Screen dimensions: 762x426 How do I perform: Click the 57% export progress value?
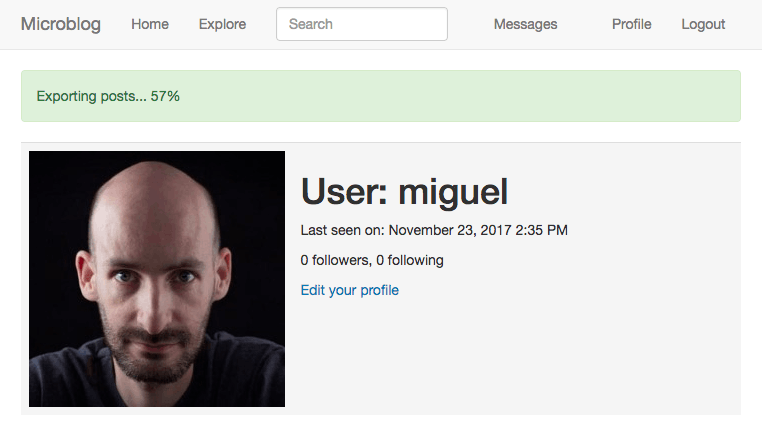coord(165,96)
